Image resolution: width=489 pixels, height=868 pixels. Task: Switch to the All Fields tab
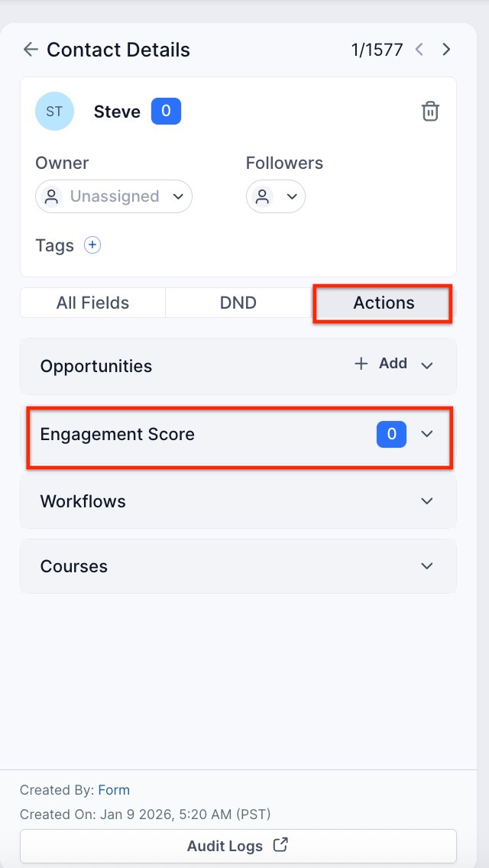tap(92, 303)
